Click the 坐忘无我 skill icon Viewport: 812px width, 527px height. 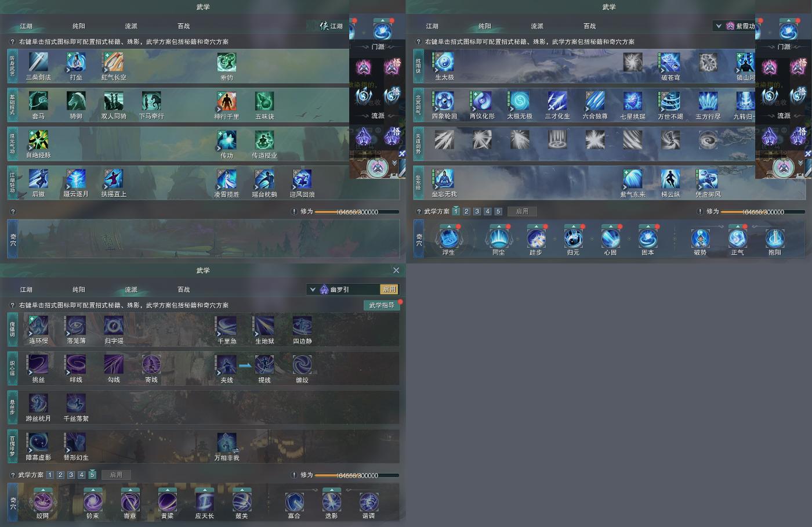point(444,179)
